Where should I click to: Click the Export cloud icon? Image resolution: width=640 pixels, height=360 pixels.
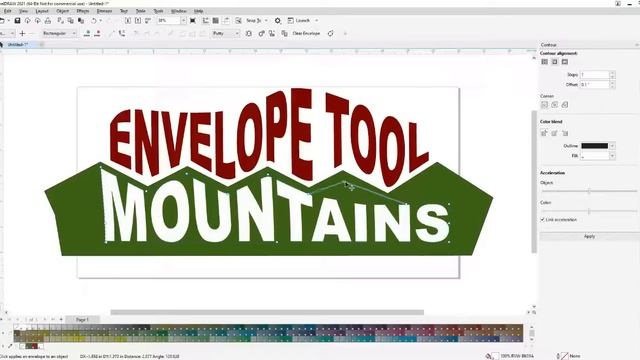[x=38, y=20]
